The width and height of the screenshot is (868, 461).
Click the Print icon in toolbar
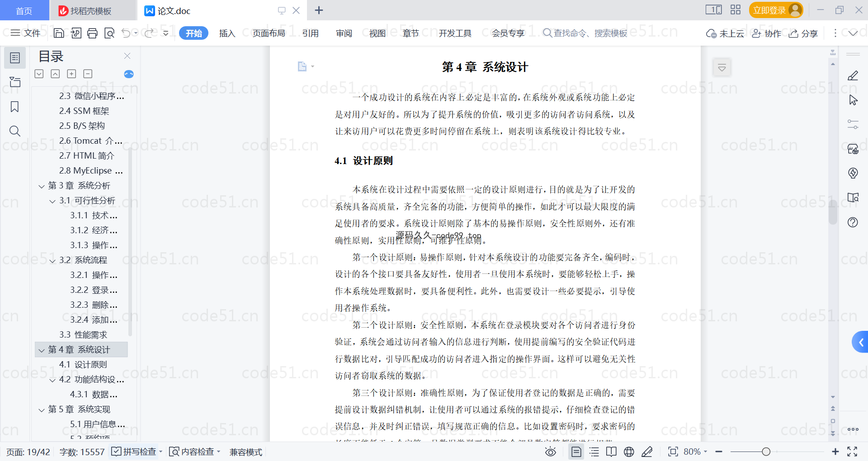[93, 33]
